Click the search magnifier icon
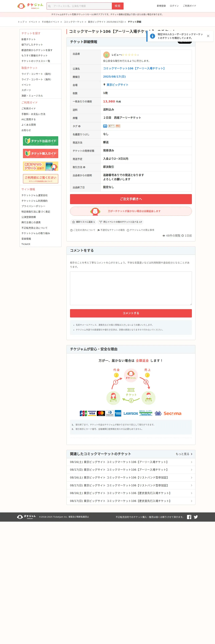The height and width of the screenshot is (644, 215). pos(49,6)
